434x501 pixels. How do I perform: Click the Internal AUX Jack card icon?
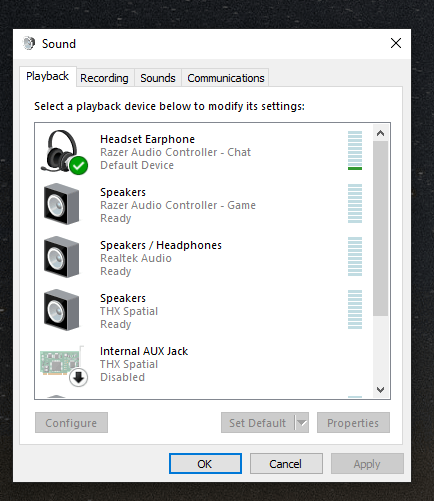coord(63,366)
